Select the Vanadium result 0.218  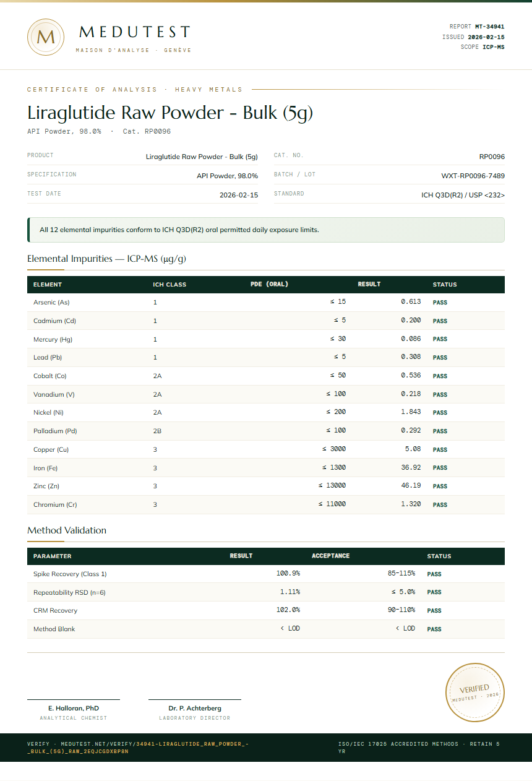click(411, 394)
